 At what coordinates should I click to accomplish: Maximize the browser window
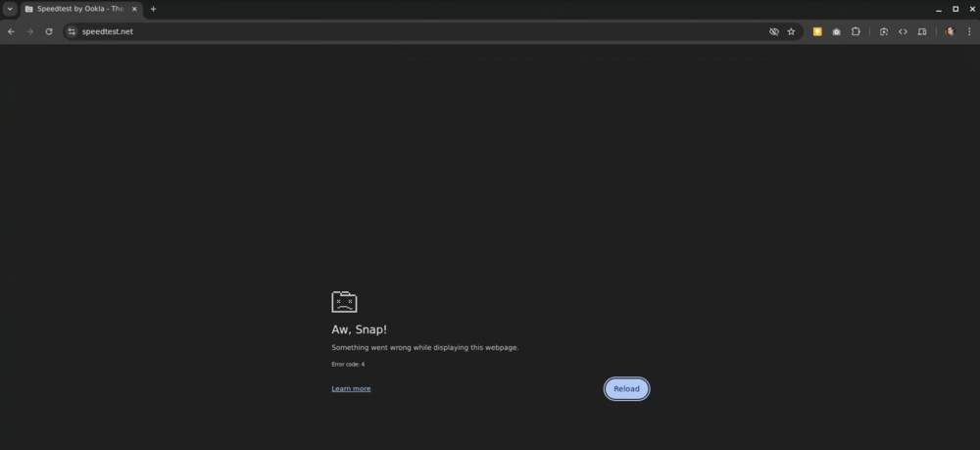tap(955, 9)
